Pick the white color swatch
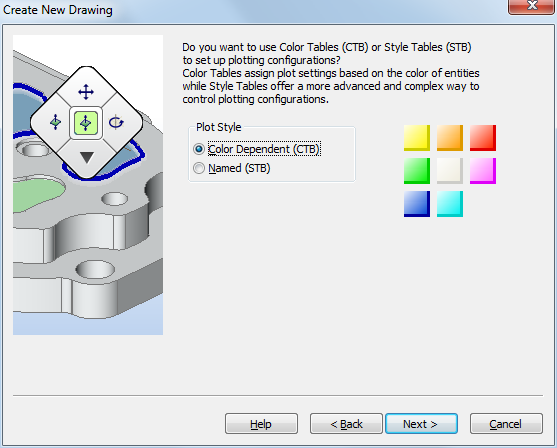The width and height of the screenshot is (557, 448). click(x=450, y=171)
